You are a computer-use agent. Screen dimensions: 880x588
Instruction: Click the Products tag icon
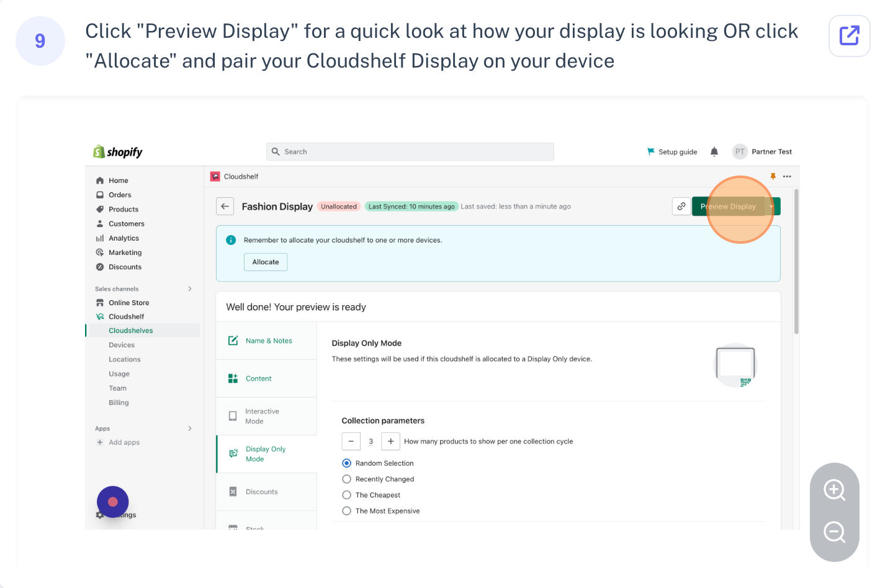100,209
